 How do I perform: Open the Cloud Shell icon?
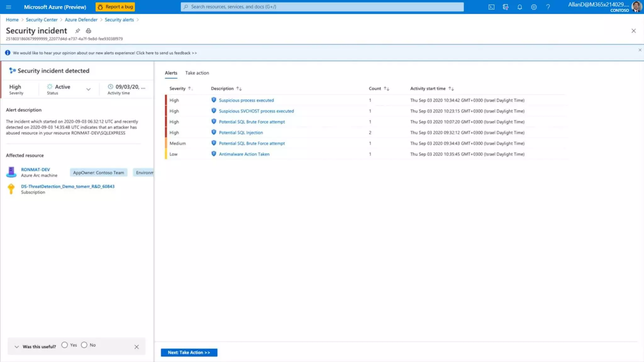(x=491, y=7)
